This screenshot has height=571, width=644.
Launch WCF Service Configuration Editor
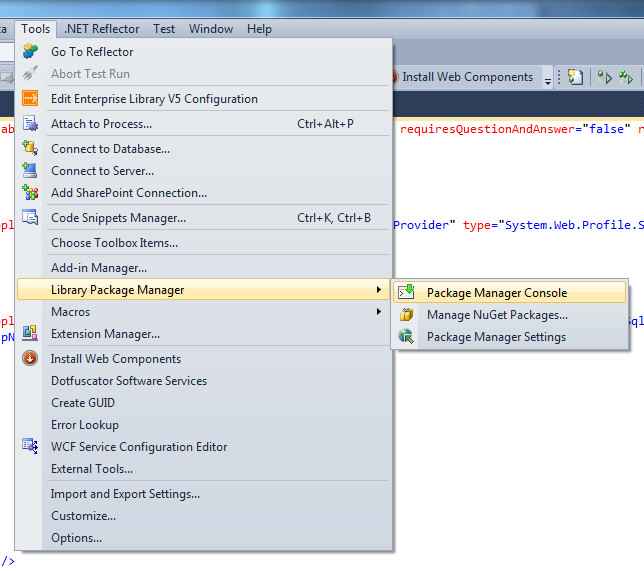203,447
